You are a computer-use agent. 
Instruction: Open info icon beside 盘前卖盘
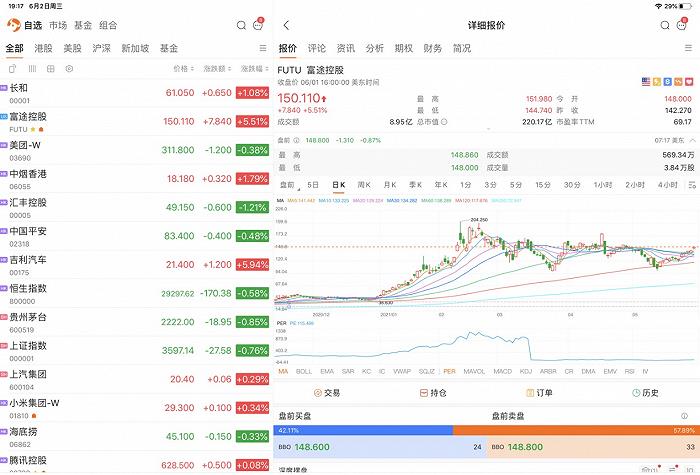[x=684, y=416]
